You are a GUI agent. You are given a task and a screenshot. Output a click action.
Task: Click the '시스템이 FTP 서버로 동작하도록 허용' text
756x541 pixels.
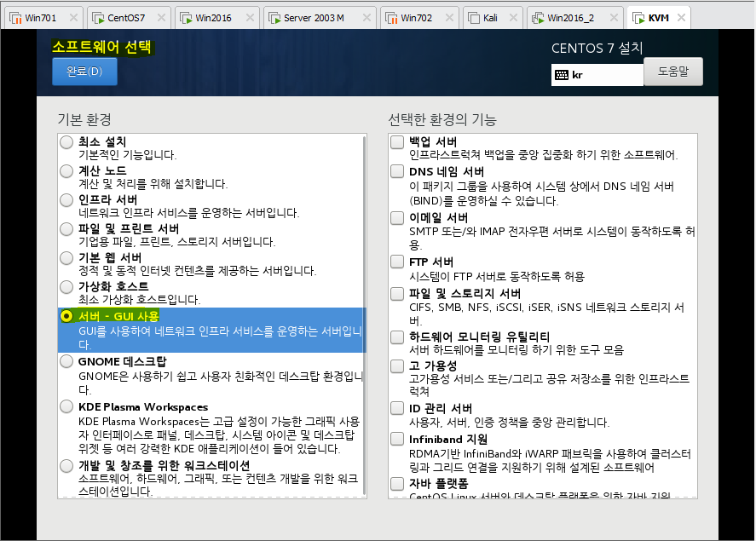pos(497,277)
